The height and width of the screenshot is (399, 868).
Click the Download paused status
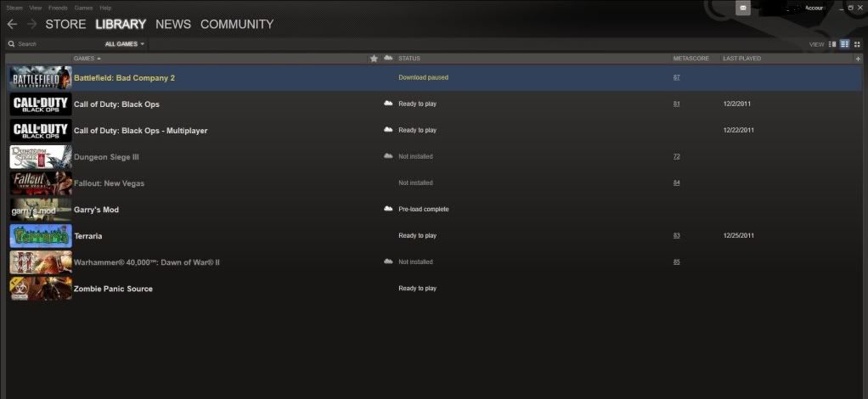pyautogui.click(x=424, y=77)
